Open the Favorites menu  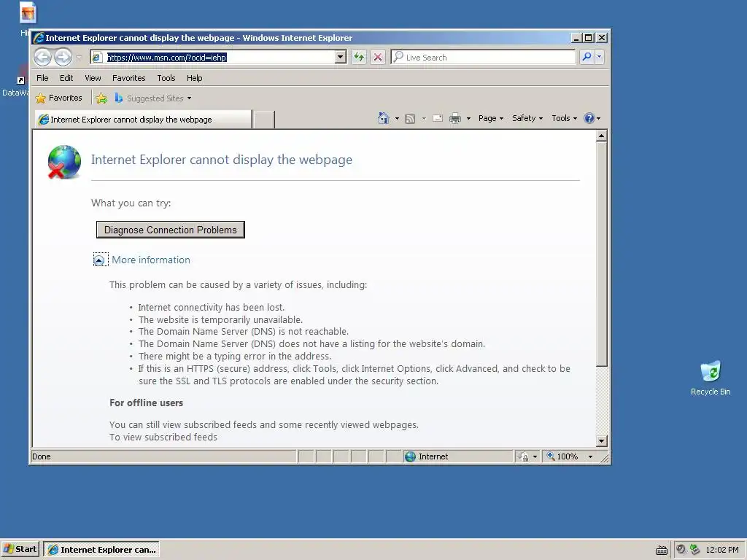pyautogui.click(x=128, y=78)
